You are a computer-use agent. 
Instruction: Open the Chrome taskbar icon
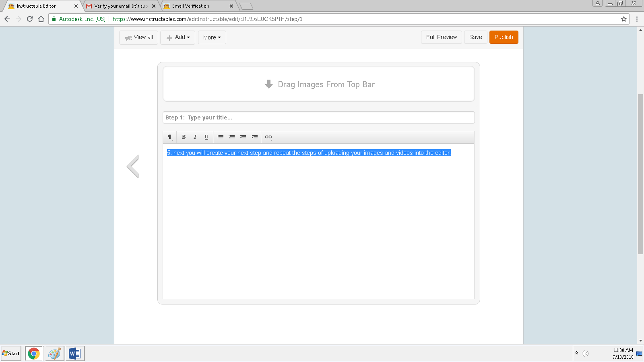34,354
